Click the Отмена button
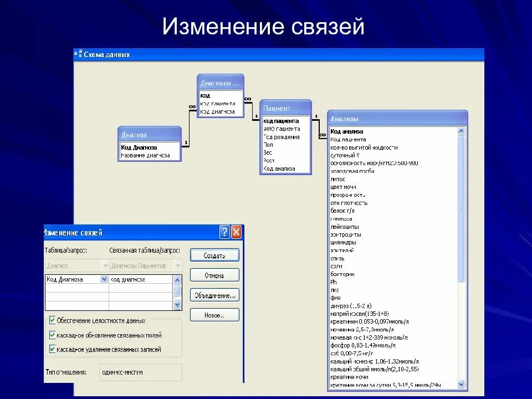This screenshot has width=532, height=399. [214, 275]
